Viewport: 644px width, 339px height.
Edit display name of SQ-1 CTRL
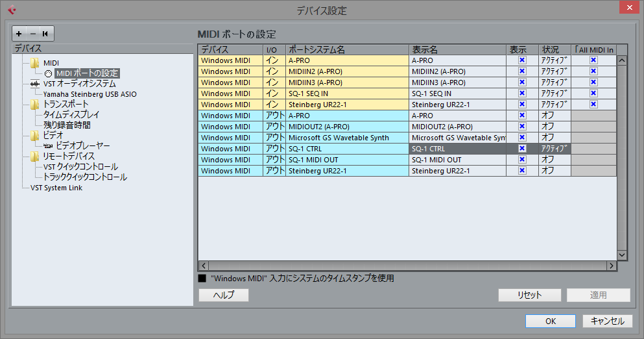point(457,149)
